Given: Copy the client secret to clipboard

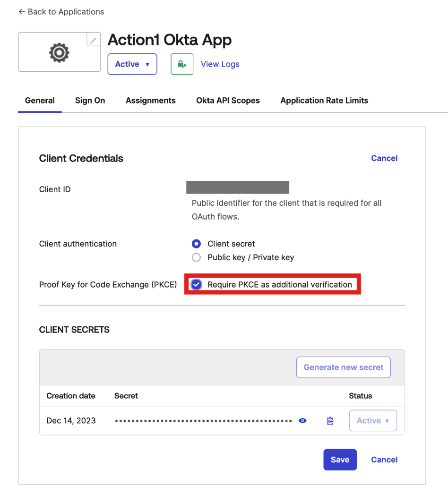Looking at the screenshot, I should click(330, 420).
